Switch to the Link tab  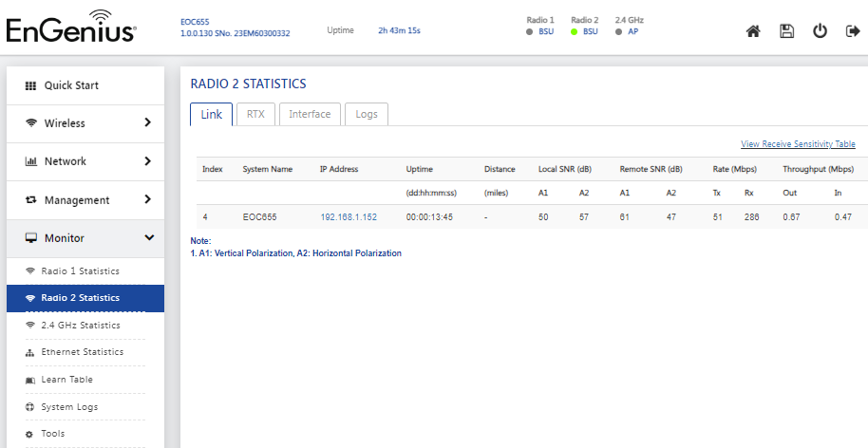211,115
